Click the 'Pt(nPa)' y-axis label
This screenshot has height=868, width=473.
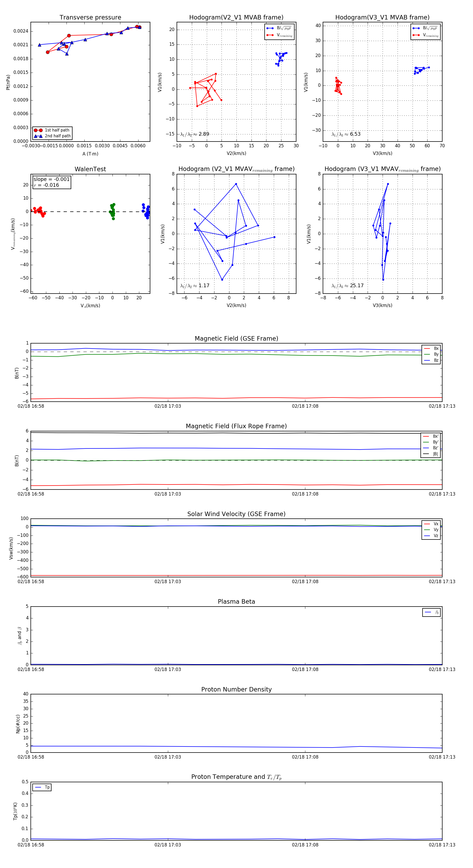click(8, 82)
